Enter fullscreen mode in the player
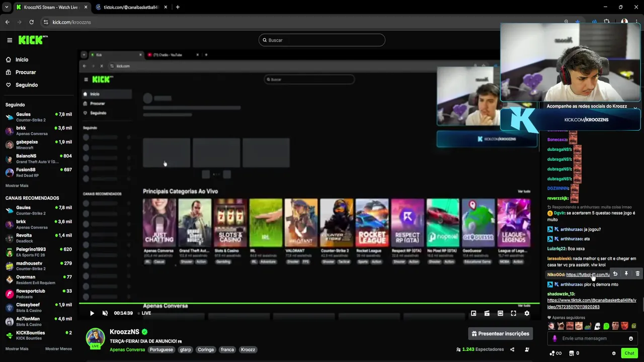Screen dimensions: 644x362 (513, 313)
